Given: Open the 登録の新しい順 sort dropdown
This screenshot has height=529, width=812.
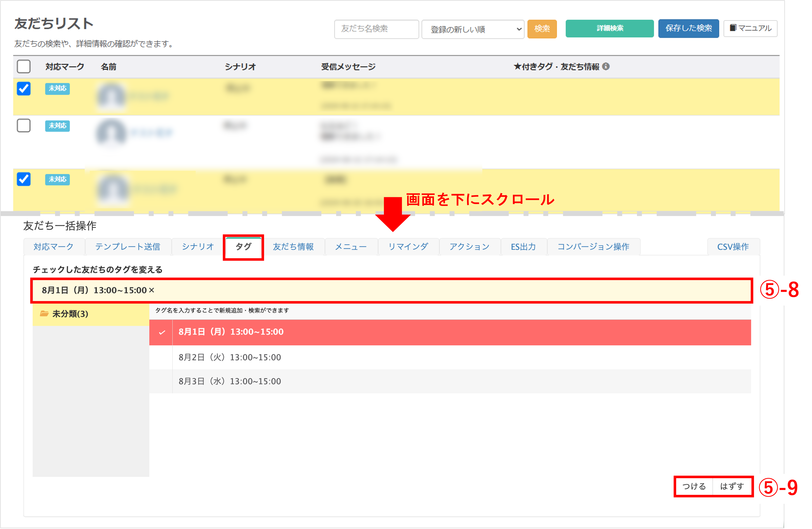Looking at the screenshot, I should tap(473, 29).
